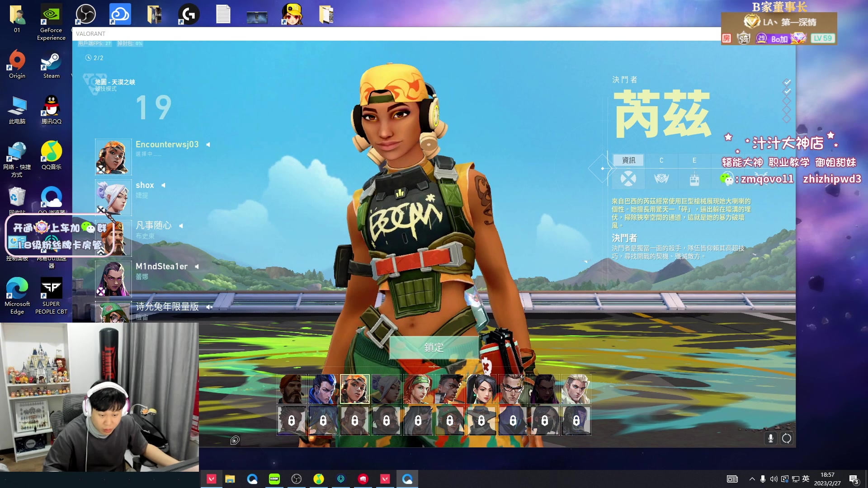
Task: Open OBS Studio from the taskbar
Action: pos(297,479)
